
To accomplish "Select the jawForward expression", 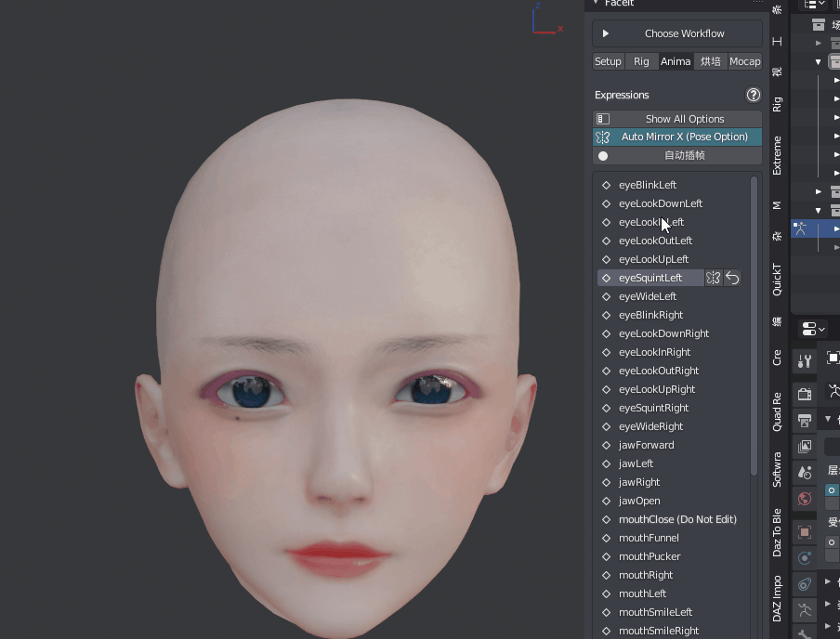I will click(x=646, y=445).
